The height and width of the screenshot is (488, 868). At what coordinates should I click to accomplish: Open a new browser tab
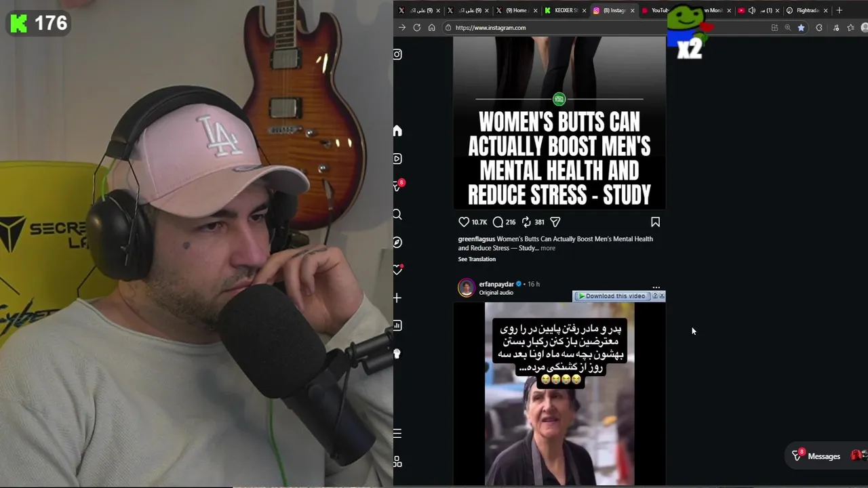(839, 10)
